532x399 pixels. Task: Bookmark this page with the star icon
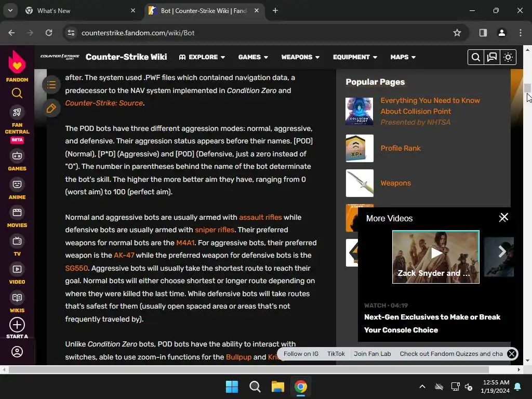[x=457, y=33]
